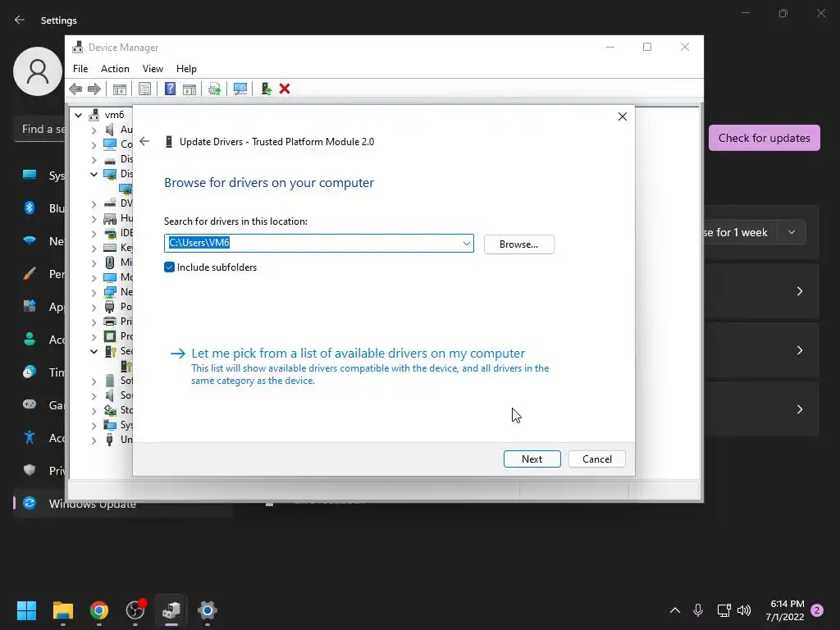Click the DVD drives category icon

[x=110, y=203]
